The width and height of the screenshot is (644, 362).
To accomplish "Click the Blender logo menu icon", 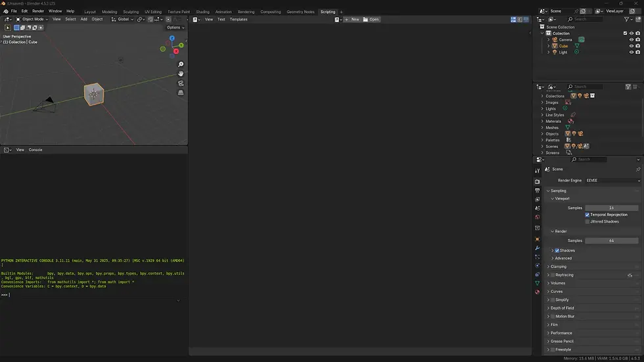I will pyautogui.click(x=6, y=11).
